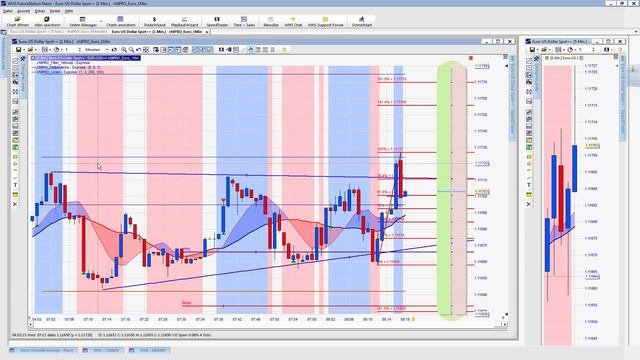Open the Time + Sales window
The height and width of the screenshot is (360, 640).
tap(244, 22)
